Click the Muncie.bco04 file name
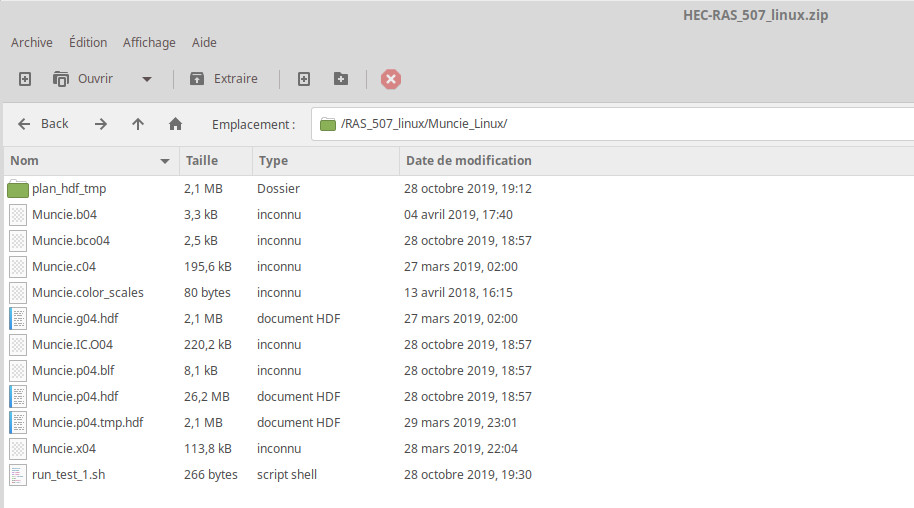Image resolution: width=914 pixels, height=508 pixels. click(71, 240)
